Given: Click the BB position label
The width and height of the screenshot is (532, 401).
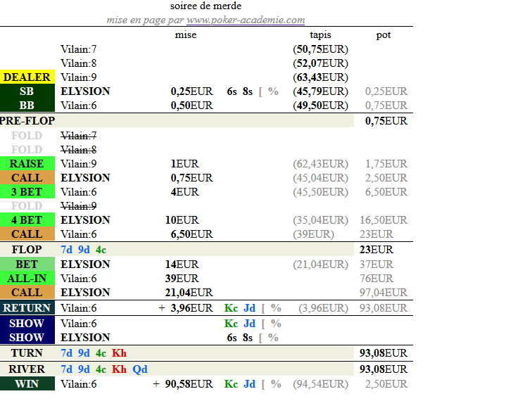Looking at the screenshot, I should coord(27,105).
